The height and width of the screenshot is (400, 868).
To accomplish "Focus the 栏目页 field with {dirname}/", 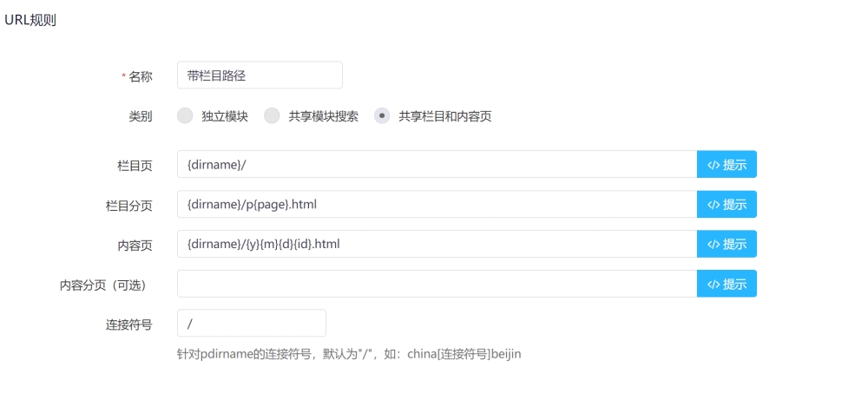I will pos(437,164).
